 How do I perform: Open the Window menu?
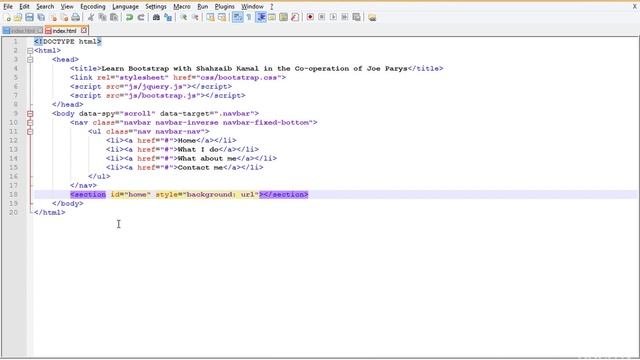[252, 7]
